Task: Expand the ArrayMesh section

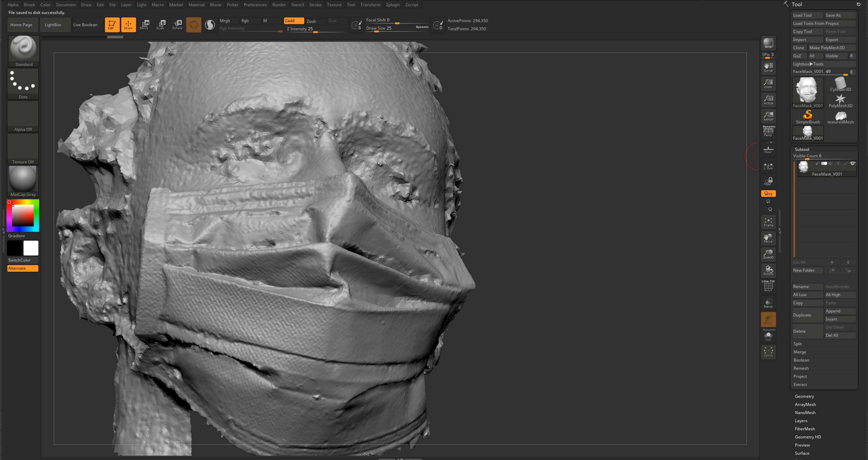Action: pyautogui.click(x=805, y=404)
